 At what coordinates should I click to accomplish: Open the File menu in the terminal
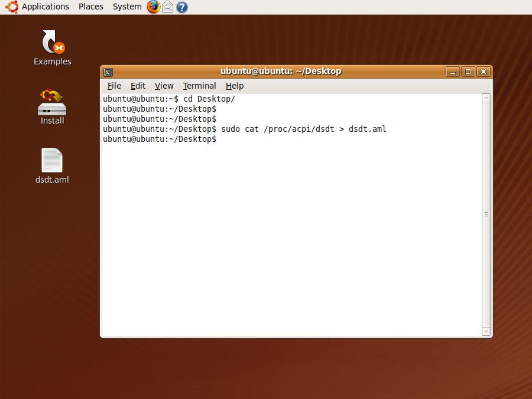[113, 86]
